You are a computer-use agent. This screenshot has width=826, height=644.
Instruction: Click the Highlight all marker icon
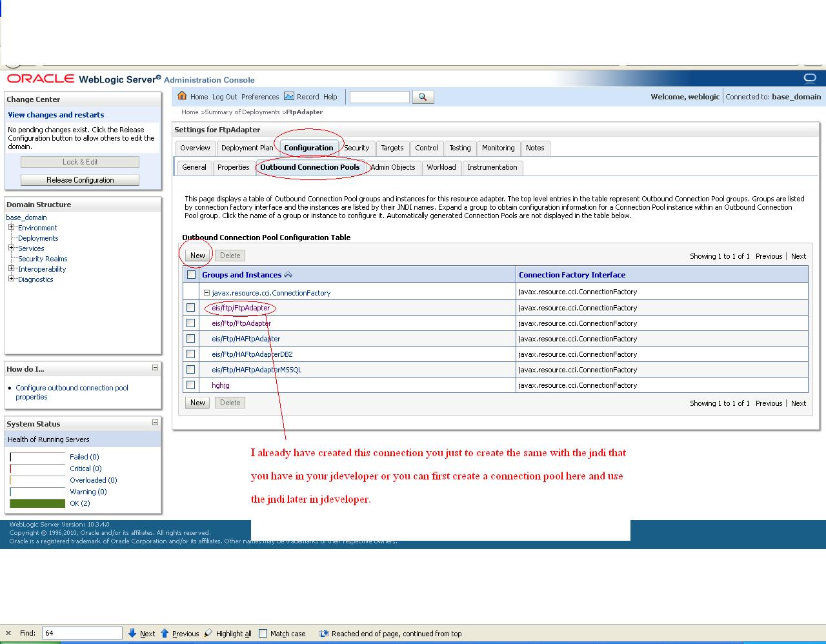208,633
